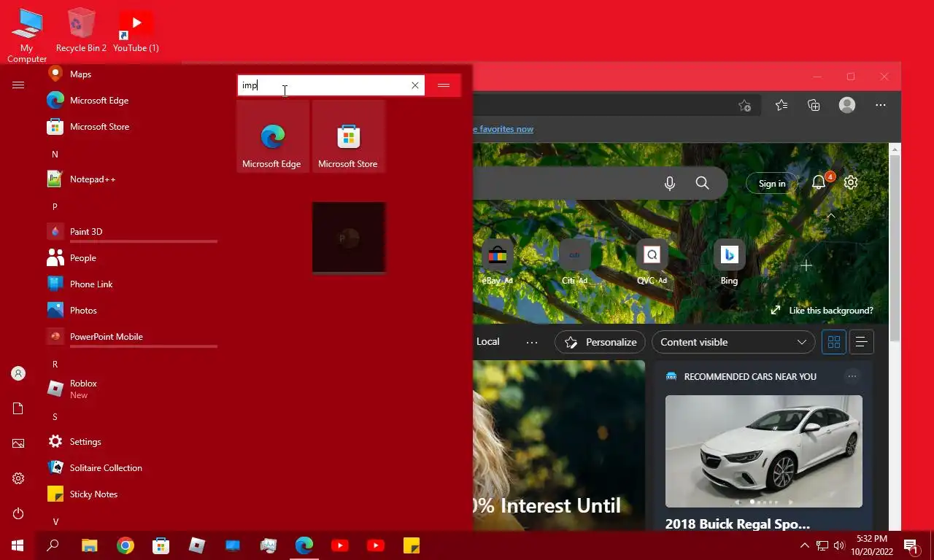
Task: Open the Content visible dropdown
Action: coord(733,342)
